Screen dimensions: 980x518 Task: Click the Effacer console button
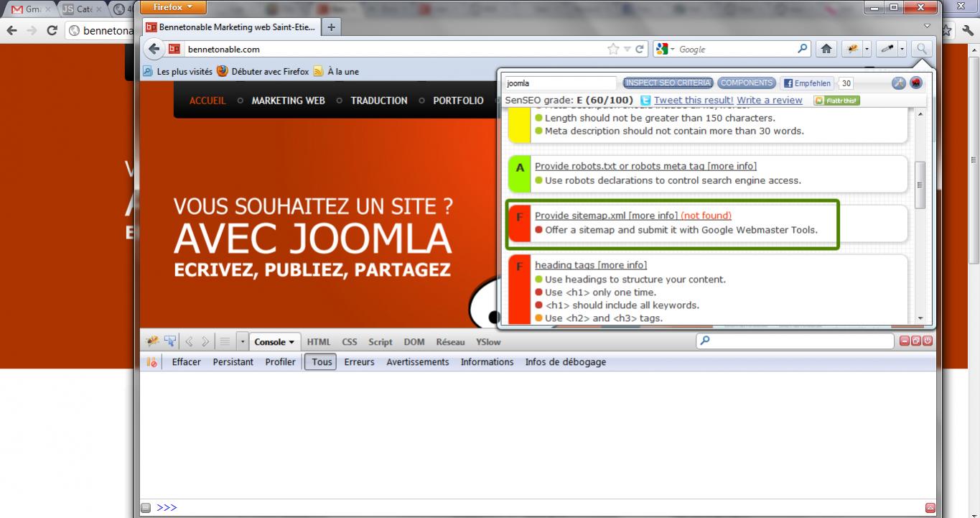tap(187, 362)
